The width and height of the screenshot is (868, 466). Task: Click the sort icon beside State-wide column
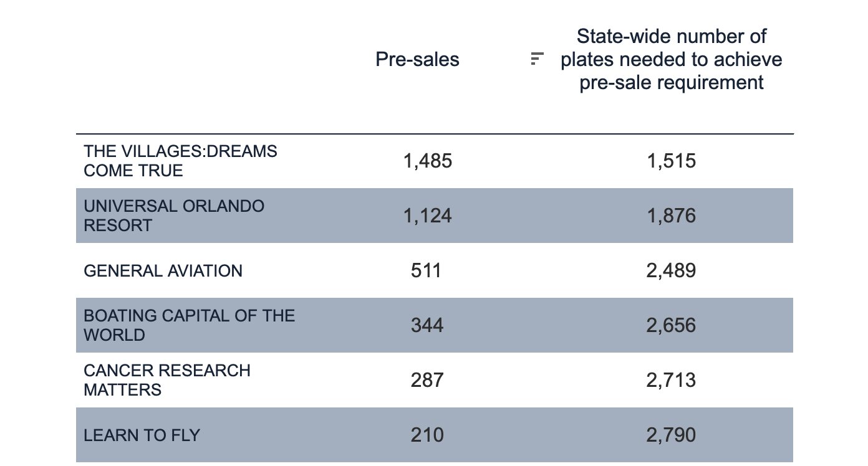pos(537,59)
